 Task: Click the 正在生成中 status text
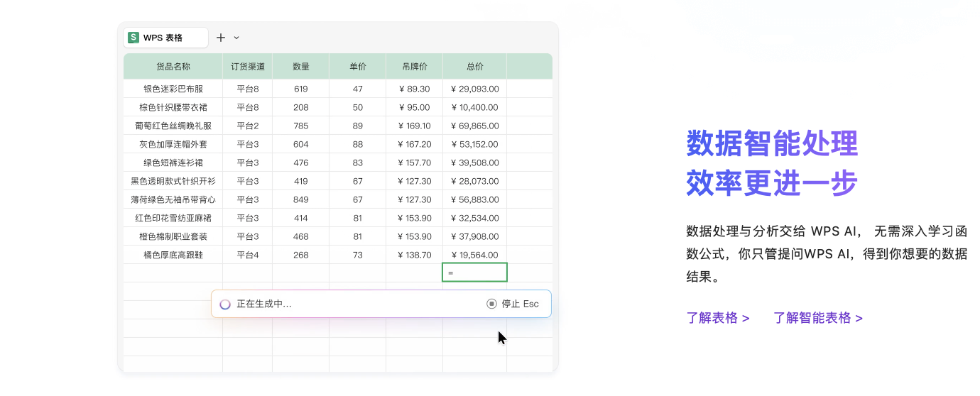[x=264, y=304]
